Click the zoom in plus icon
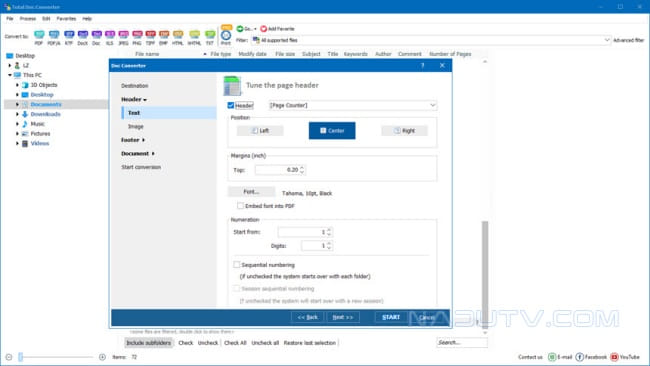Screen dimensions: 650x366 click(102, 357)
